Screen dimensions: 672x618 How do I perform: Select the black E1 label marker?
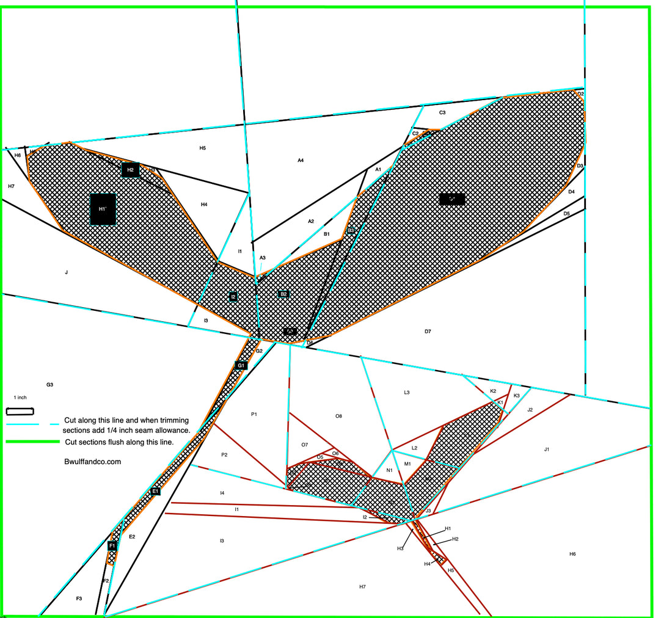tap(155, 491)
